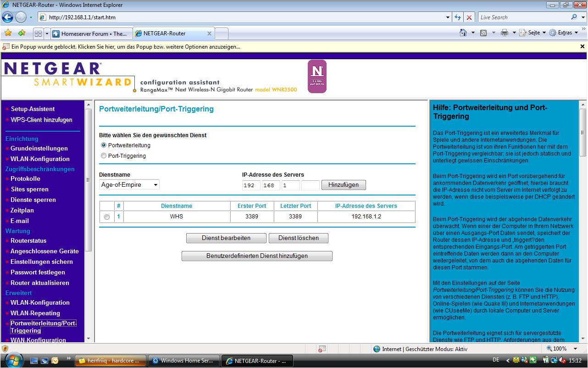Select the Portweiterleitung radio button

pyautogui.click(x=103, y=145)
